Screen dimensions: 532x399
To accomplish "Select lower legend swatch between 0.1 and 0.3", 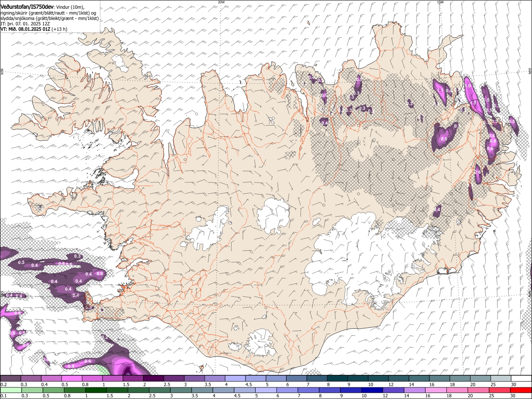I will click(11, 390).
